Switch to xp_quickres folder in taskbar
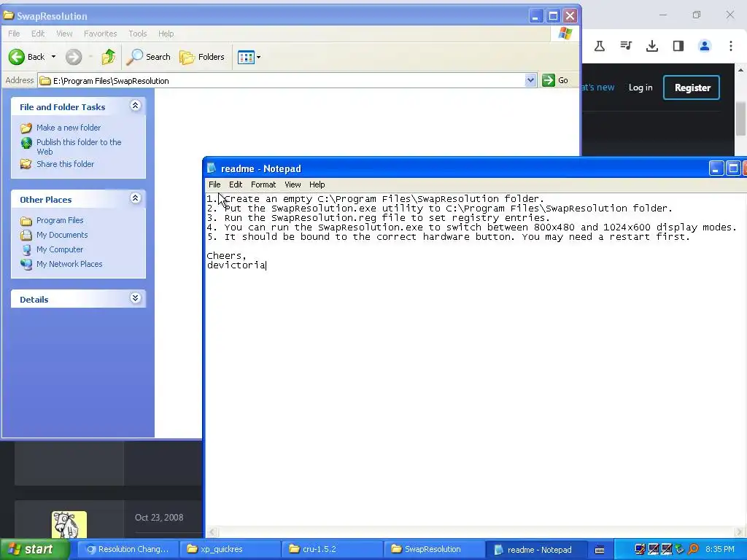 point(231,549)
